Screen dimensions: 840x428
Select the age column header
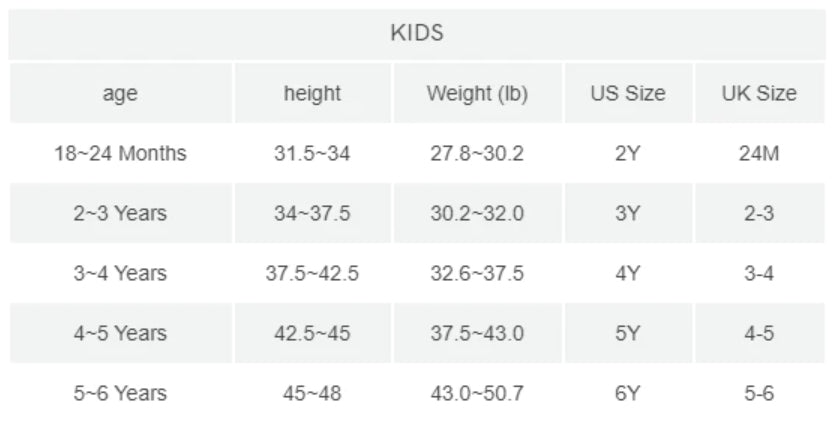click(x=120, y=93)
